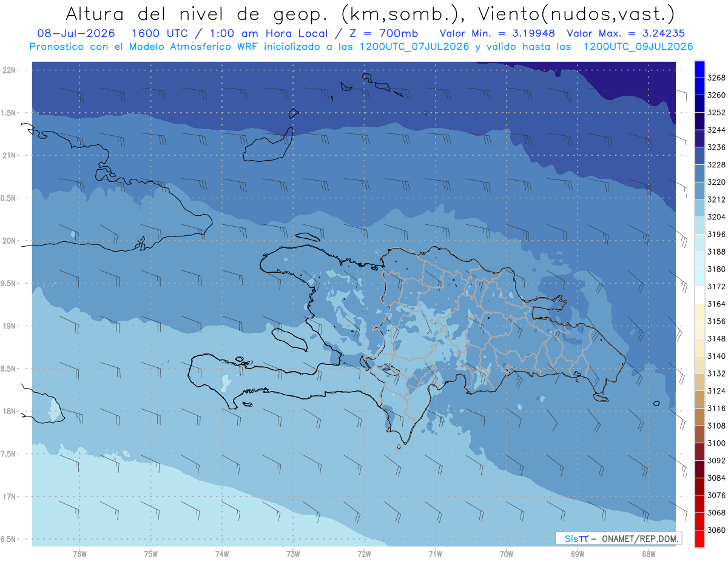Click the '3164' color bar value
Viewport: 728px width, 562px height.
tap(716, 304)
